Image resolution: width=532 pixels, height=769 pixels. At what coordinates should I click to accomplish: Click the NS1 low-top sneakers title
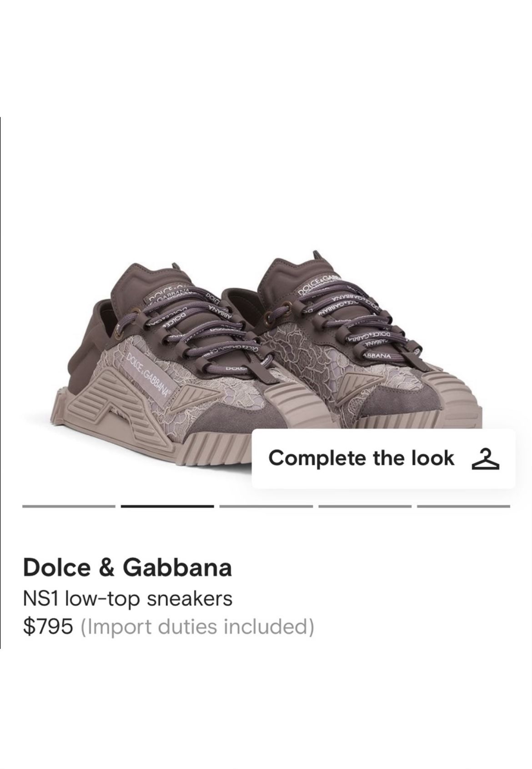click(x=128, y=598)
